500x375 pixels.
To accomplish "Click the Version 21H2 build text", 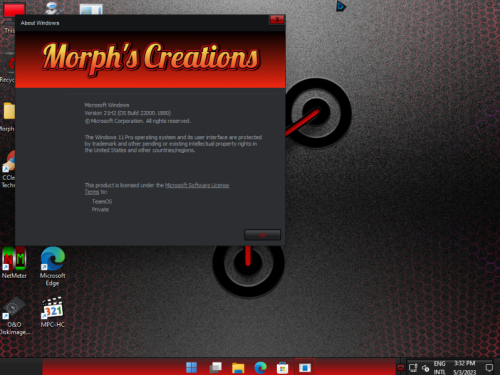I will click(128, 113).
